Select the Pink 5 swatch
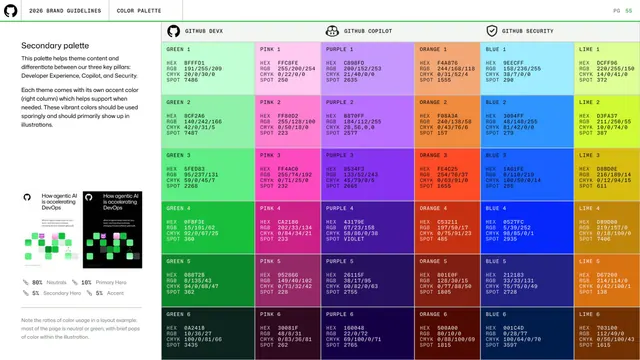This screenshot has width=640, height=360. [x=288, y=280]
